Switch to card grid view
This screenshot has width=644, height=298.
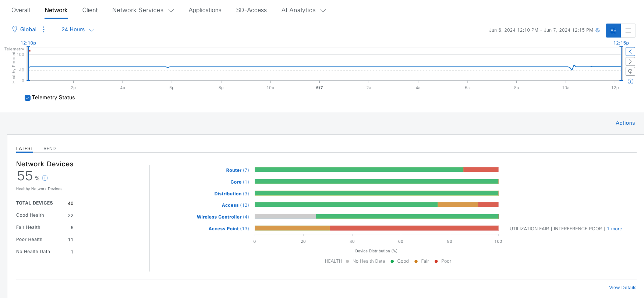(x=613, y=31)
